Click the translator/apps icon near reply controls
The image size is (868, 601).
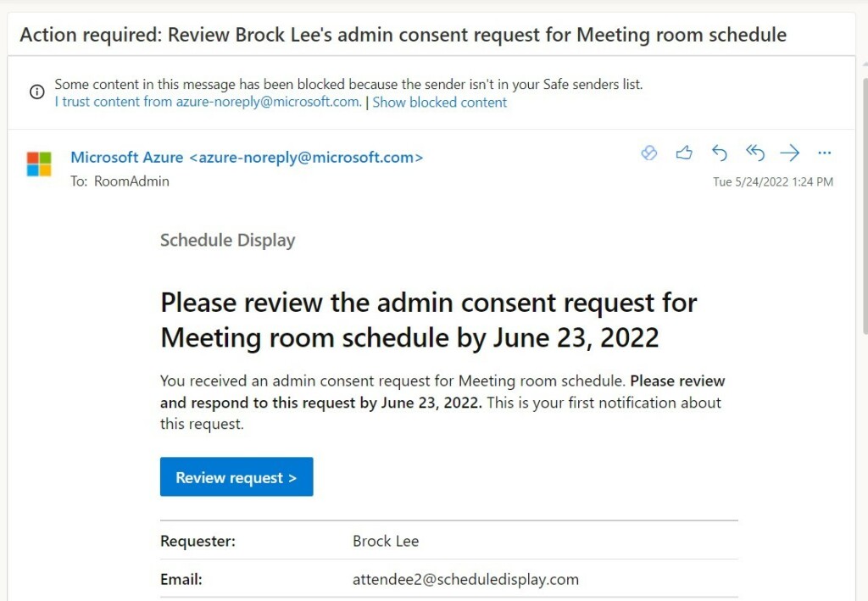[649, 153]
